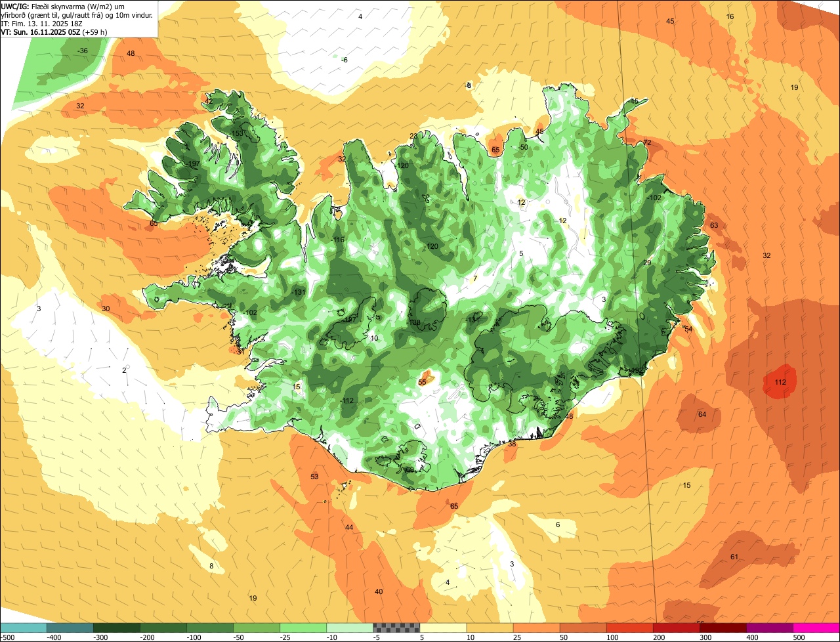Image resolution: width=840 pixels, height=642 pixels.
Task: Click the map value "64" over the ocean
Action: (702, 414)
